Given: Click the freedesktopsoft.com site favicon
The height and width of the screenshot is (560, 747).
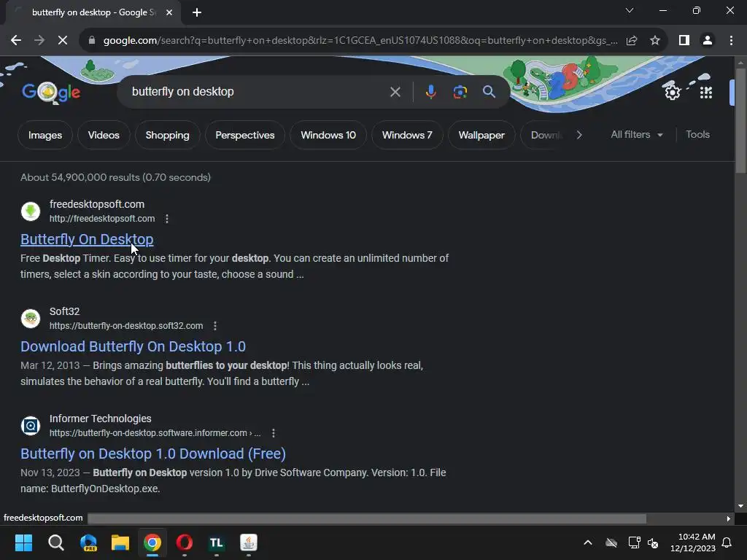Looking at the screenshot, I should coord(31,211).
